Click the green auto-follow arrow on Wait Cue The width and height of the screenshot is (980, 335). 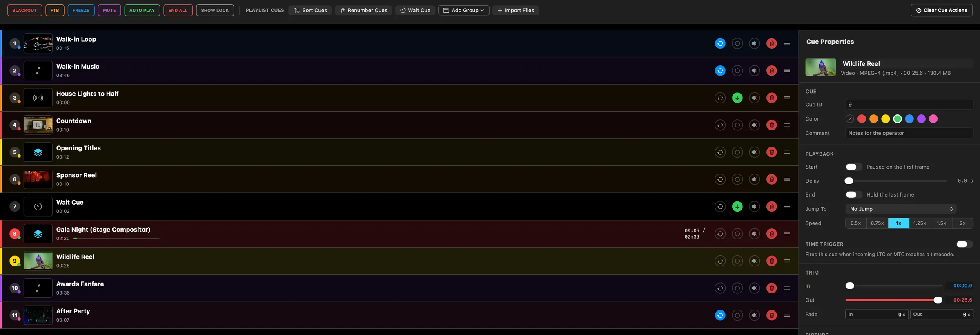pyautogui.click(x=737, y=206)
